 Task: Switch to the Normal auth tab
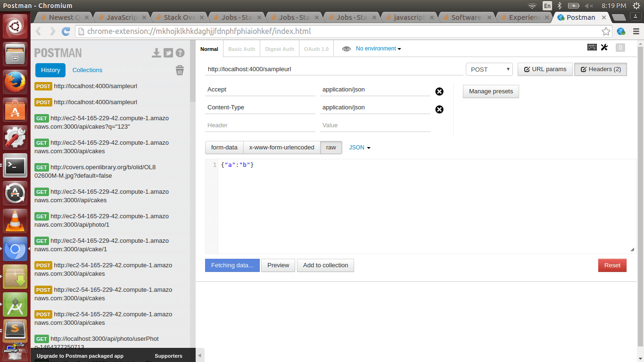[x=209, y=49]
